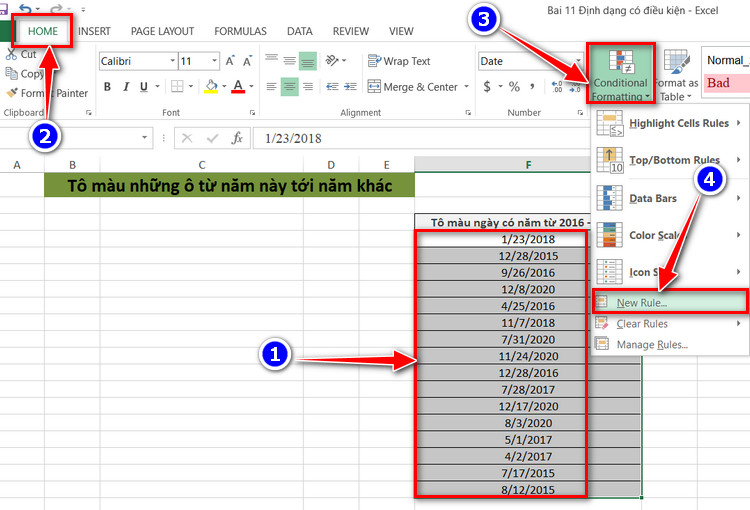Click Decrease Indent icon
The height and width of the screenshot is (510, 750).
click(332, 87)
